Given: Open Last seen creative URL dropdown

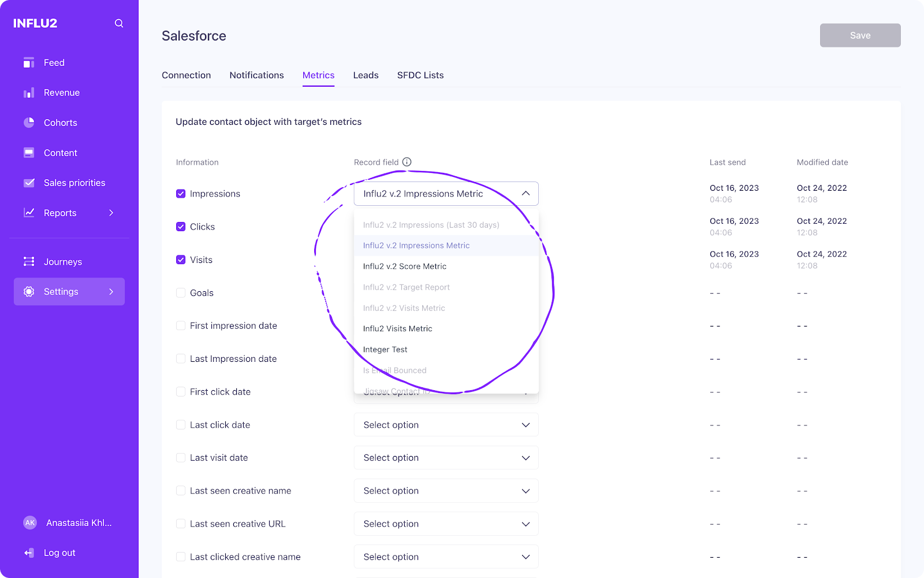Looking at the screenshot, I should tap(446, 523).
